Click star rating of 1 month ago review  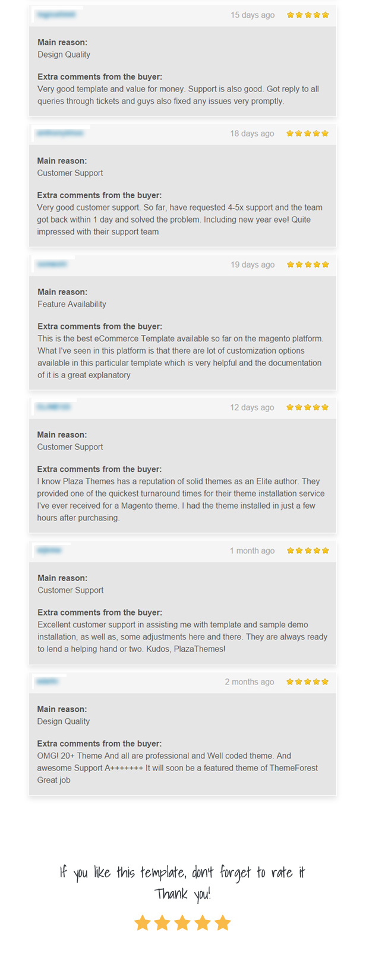click(308, 551)
